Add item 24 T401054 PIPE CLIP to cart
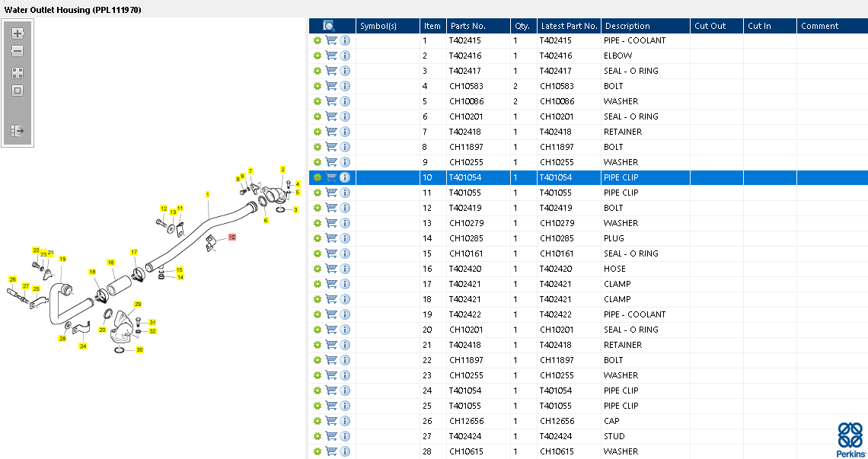 tap(331, 390)
